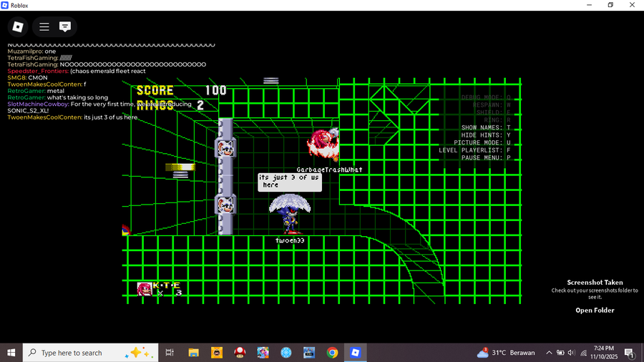Click the 'SHOW NAMES: T' hint
Image resolution: width=644 pixels, height=362 pixels.
pyautogui.click(x=486, y=127)
